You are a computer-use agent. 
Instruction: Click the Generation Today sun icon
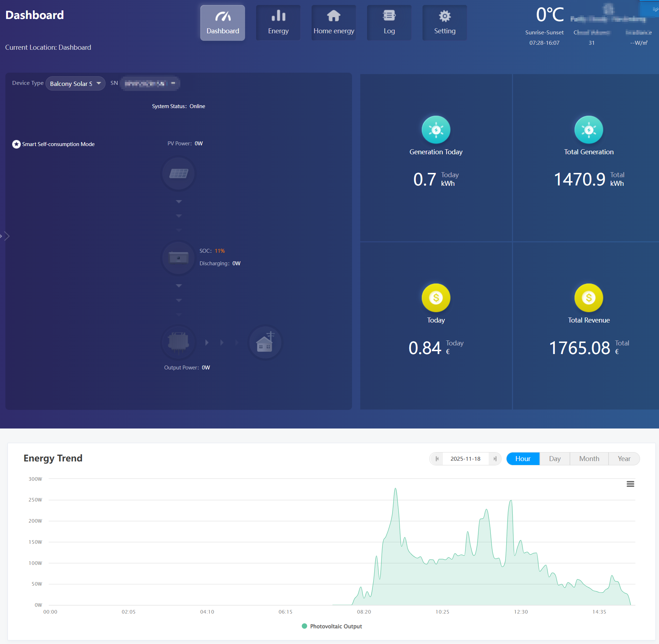tap(436, 130)
